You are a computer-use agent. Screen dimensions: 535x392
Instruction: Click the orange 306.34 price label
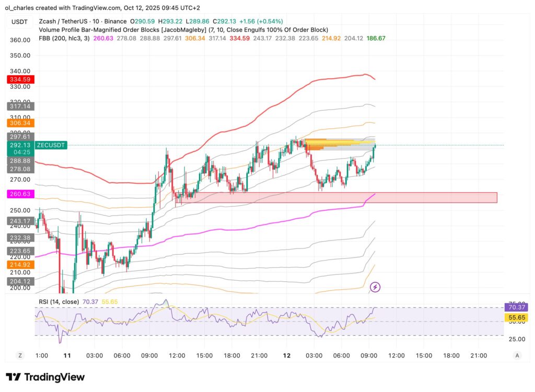(20, 123)
